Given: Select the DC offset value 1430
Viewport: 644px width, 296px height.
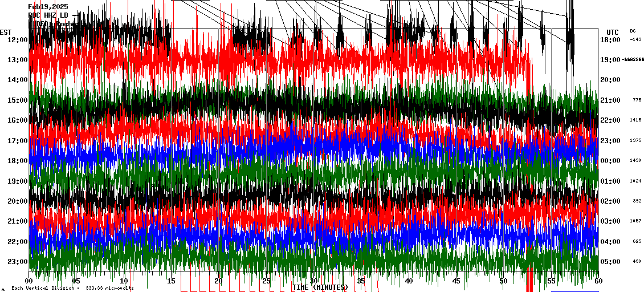Looking at the screenshot, I should click(635, 161).
